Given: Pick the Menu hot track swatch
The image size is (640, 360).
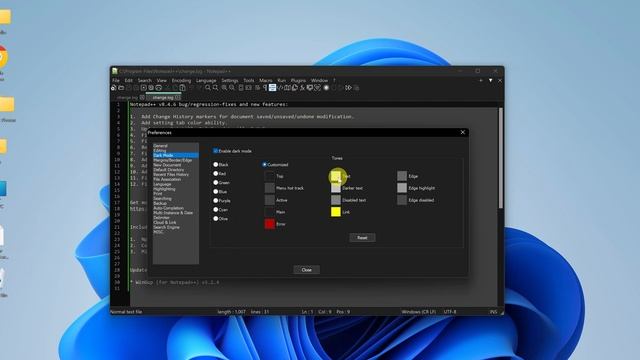Looking at the screenshot, I should coord(269,188).
